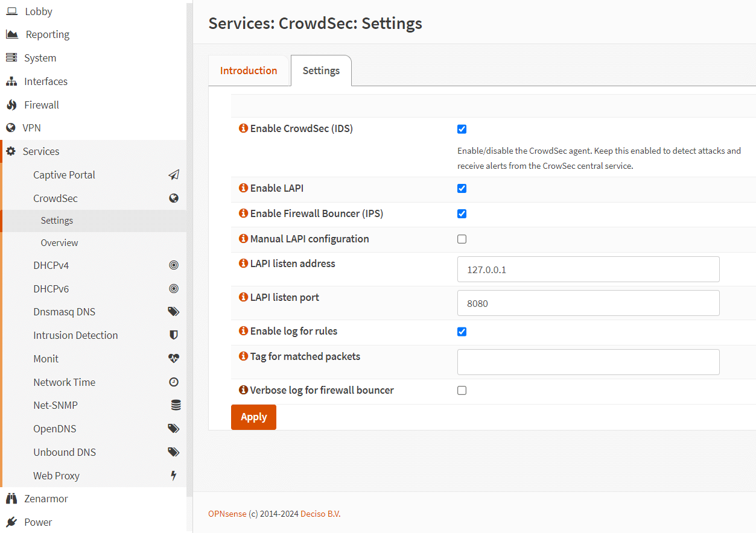Open the CrowdSec Overview page
756x533 pixels.
pos(59,242)
